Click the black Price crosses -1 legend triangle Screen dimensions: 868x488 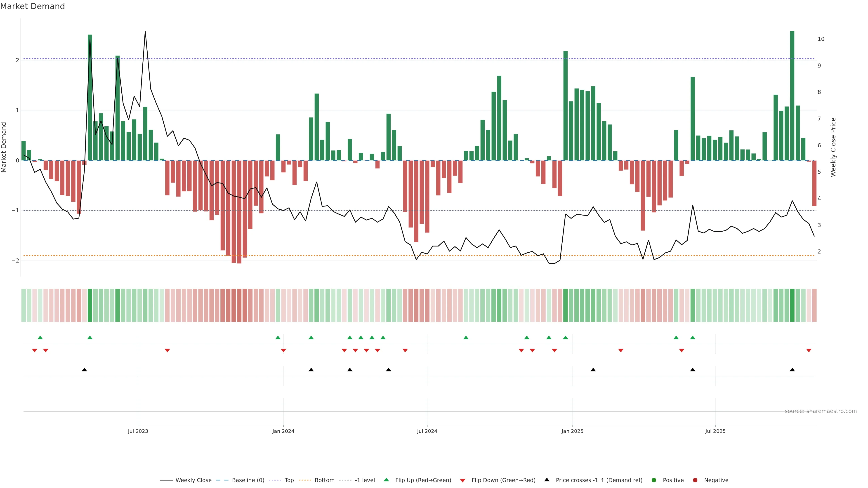547,480
